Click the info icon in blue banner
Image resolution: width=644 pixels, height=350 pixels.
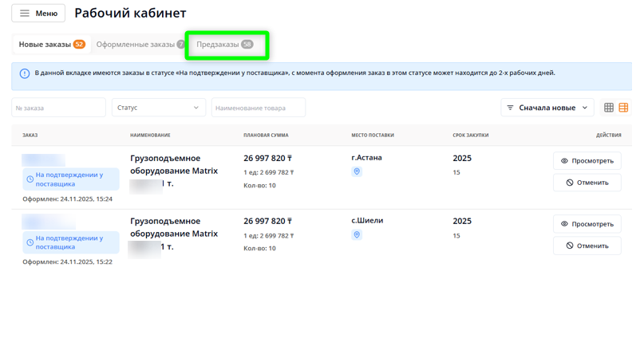click(25, 73)
